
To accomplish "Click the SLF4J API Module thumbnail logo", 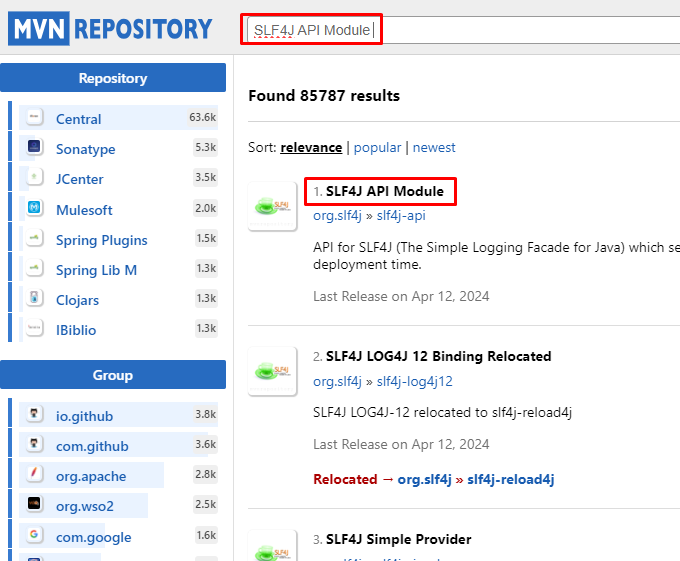I will click(x=272, y=206).
